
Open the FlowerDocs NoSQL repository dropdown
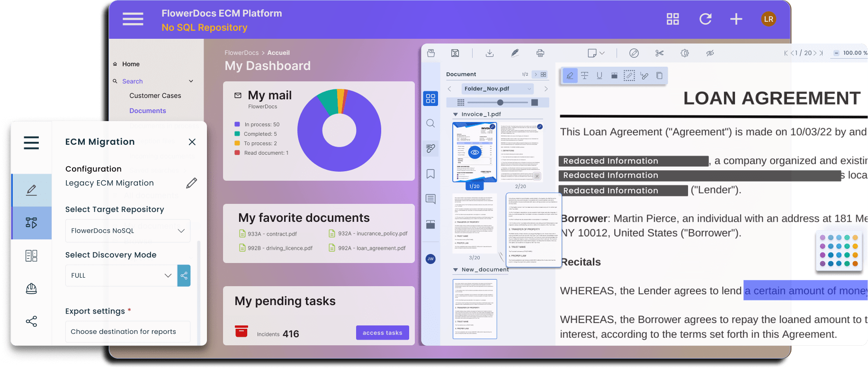point(128,231)
